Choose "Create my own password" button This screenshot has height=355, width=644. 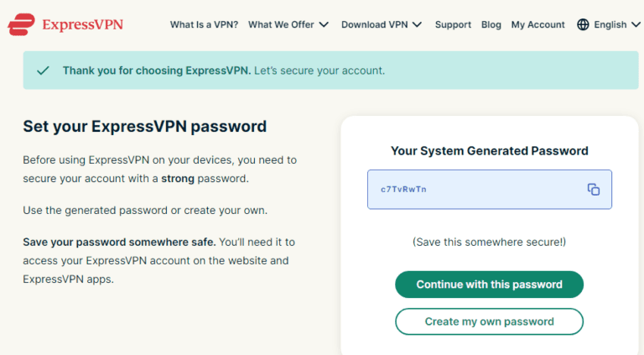click(x=489, y=321)
